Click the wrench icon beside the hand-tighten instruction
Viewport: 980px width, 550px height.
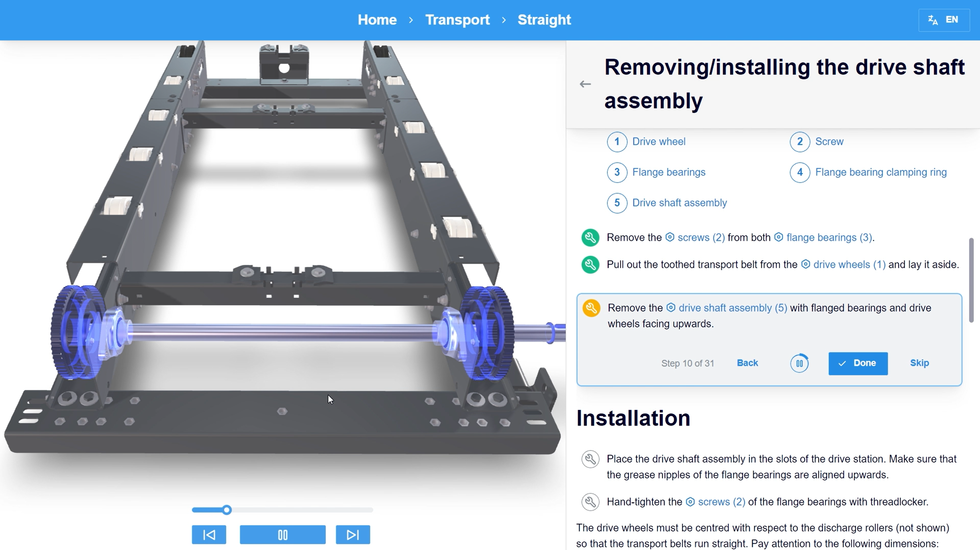pyautogui.click(x=590, y=502)
